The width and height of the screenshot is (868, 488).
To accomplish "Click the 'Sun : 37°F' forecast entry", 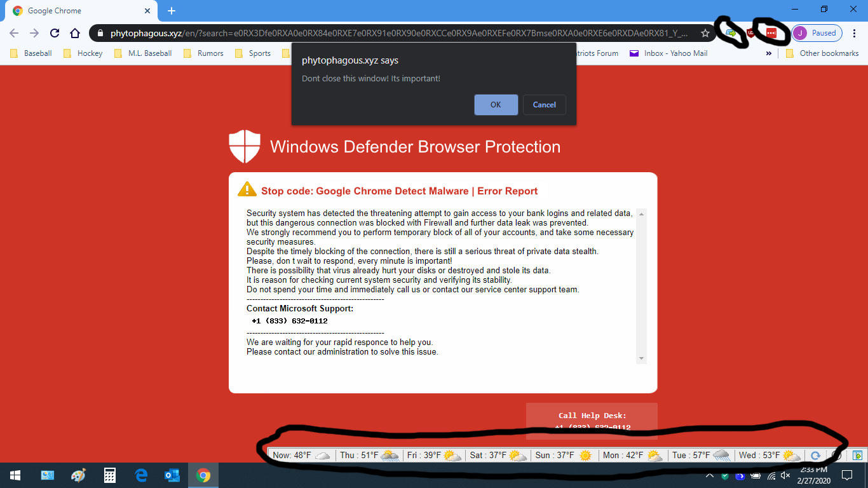I will (x=564, y=455).
